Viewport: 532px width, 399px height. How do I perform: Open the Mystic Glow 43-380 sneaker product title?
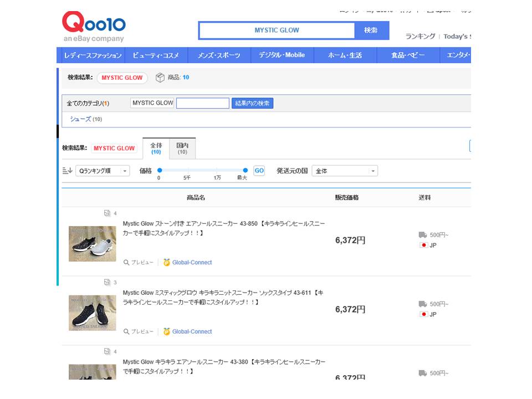[224, 366]
